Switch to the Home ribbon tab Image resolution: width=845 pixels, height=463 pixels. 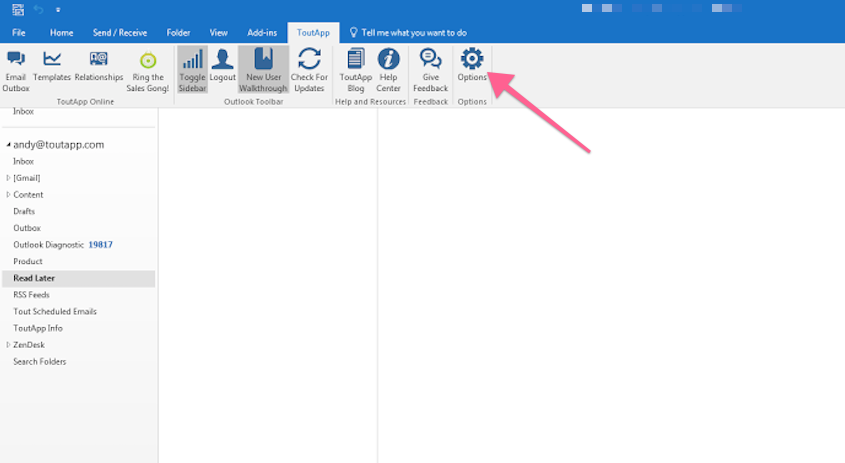pyautogui.click(x=62, y=32)
